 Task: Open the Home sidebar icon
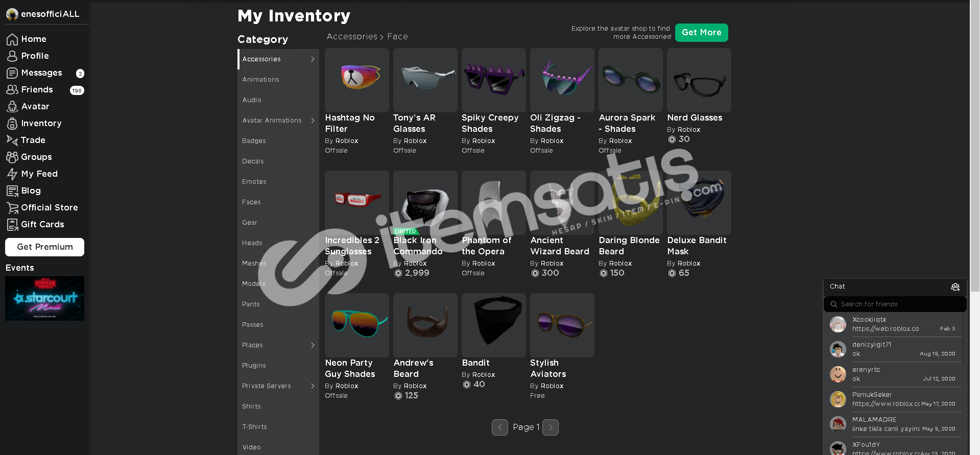click(12, 39)
